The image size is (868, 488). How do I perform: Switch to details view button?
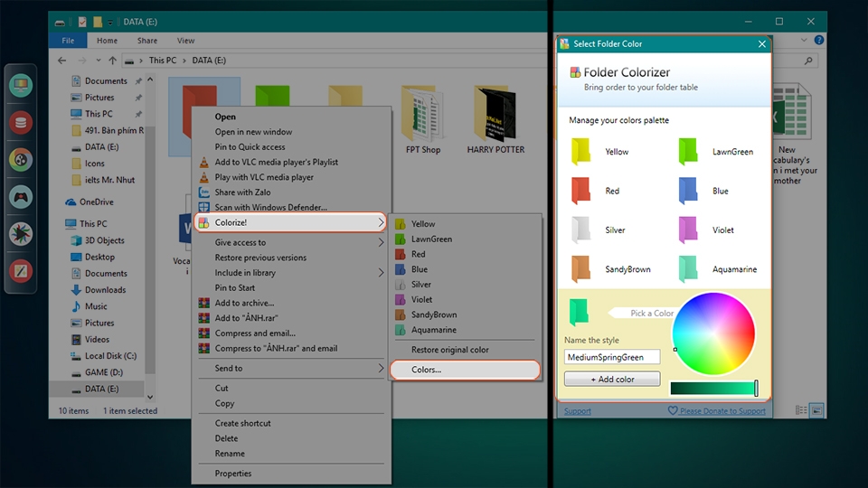pos(801,410)
